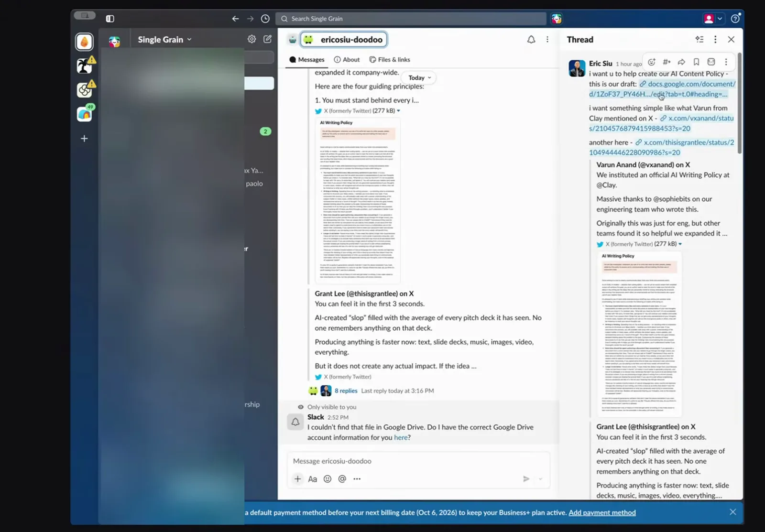Viewport: 765px width, 532px height.
Task: Open workspace preferences gear next to Single Grain
Action: click(x=251, y=39)
